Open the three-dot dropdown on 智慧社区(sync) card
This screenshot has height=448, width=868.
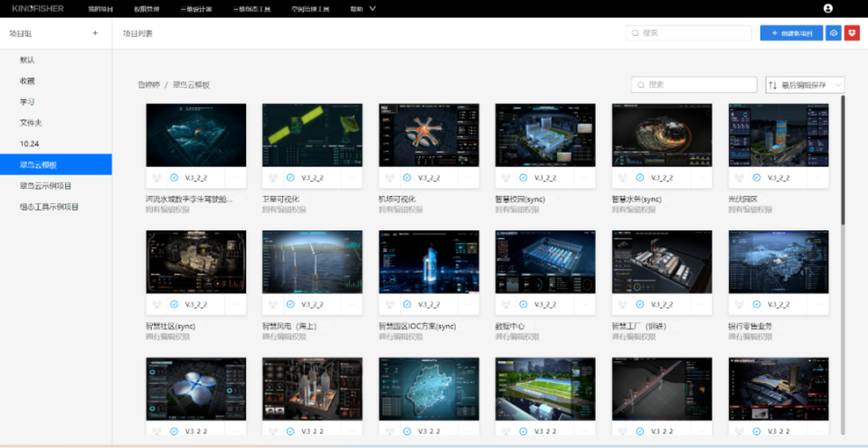[236, 304]
